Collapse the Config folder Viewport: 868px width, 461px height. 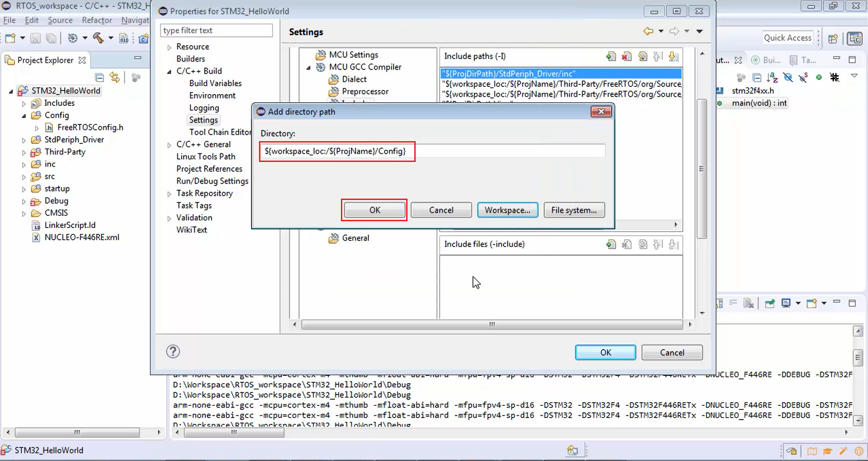click(x=24, y=115)
